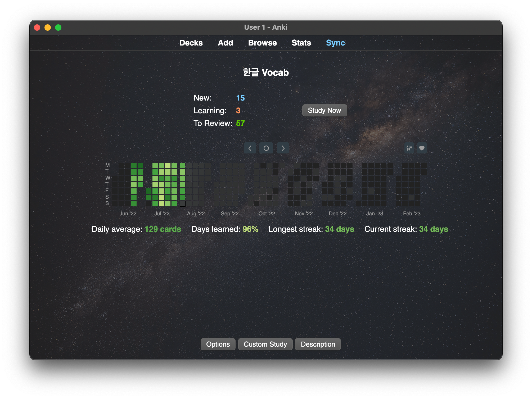Click heatmap today circle button
The image size is (532, 399).
pos(266,148)
